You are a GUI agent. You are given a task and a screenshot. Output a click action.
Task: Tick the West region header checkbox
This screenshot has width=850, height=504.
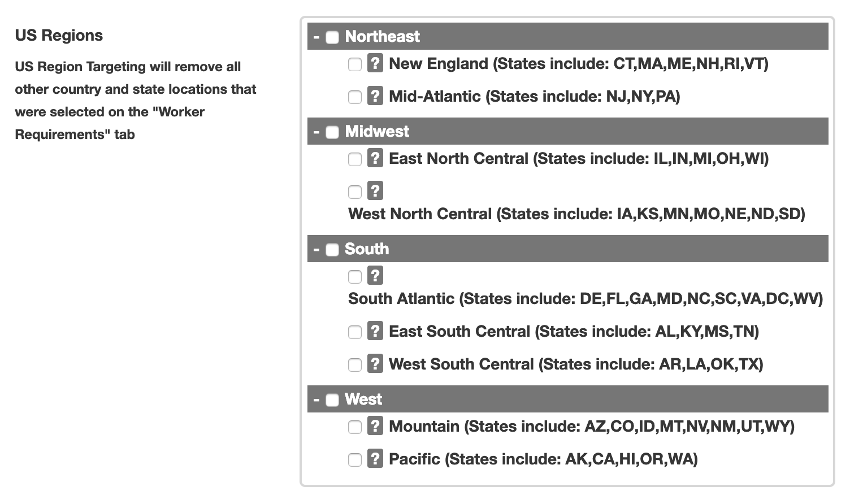pyautogui.click(x=332, y=400)
